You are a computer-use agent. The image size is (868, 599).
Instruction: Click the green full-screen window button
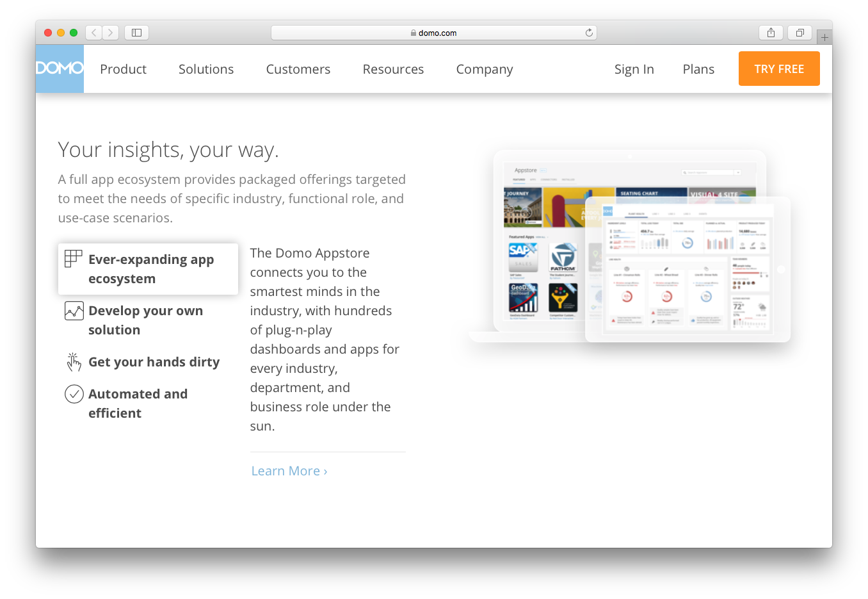pos(74,33)
